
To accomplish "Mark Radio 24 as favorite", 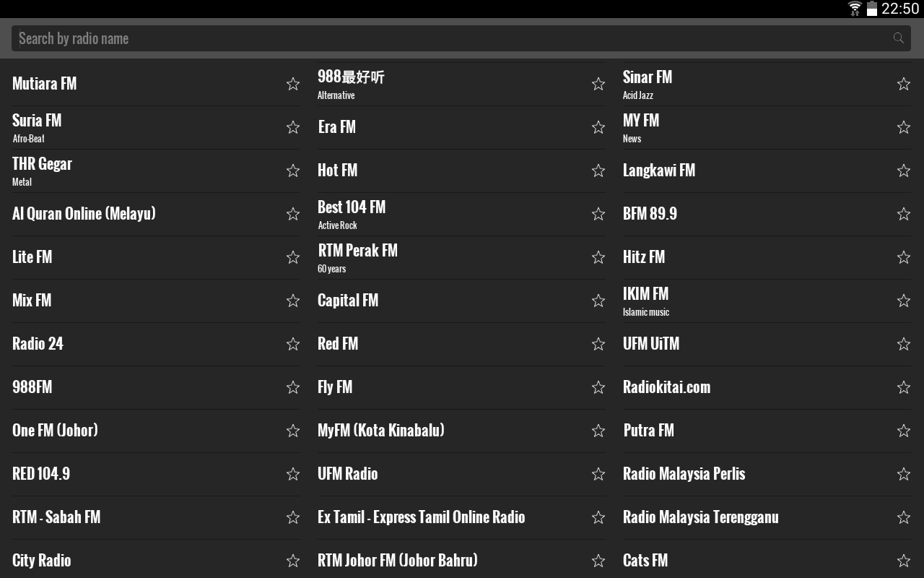I will pos(293,344).
